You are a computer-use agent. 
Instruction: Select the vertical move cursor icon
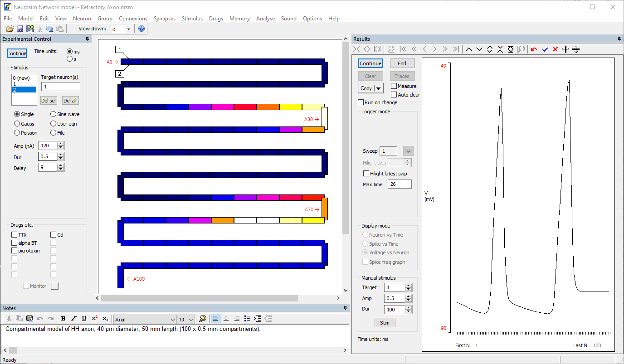pyautogui.click(x=576, y=49)
